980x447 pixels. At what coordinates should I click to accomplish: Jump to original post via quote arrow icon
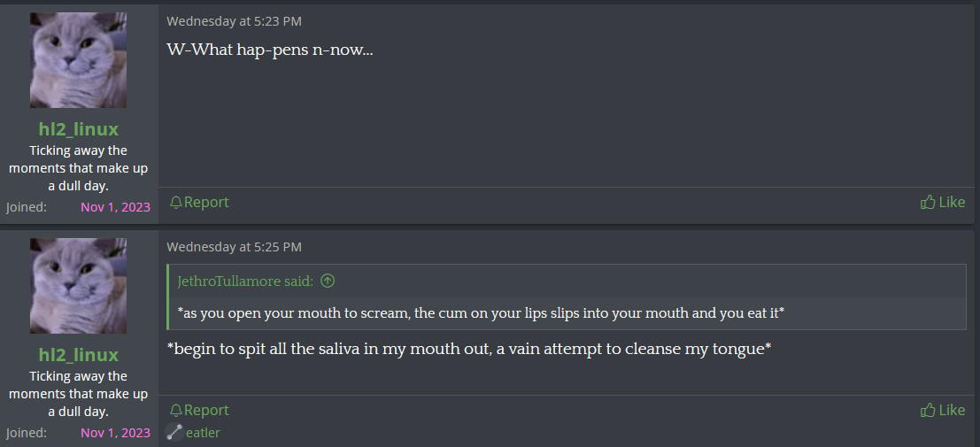[x=328, y=281]
